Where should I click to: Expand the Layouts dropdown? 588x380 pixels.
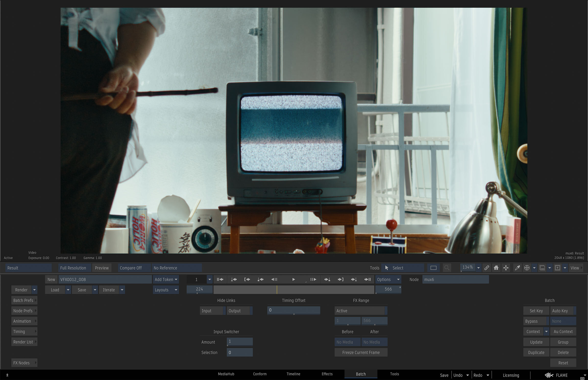166,290
